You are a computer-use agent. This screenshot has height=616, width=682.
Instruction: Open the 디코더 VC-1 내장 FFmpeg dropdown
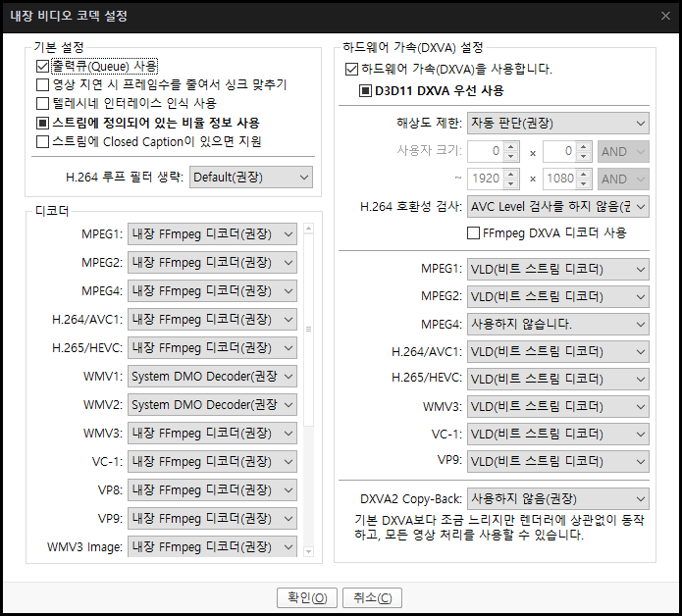(x=212, y=462)
